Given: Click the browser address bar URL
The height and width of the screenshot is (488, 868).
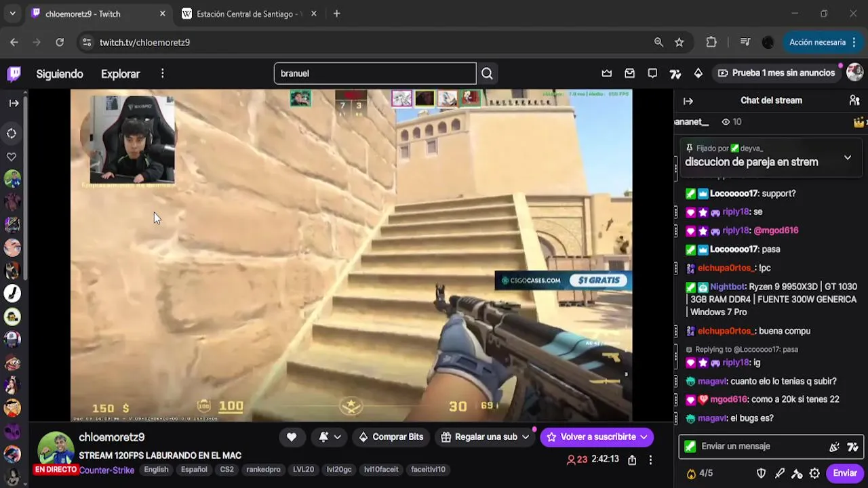Looking at the screenshot, I should 144,42.
